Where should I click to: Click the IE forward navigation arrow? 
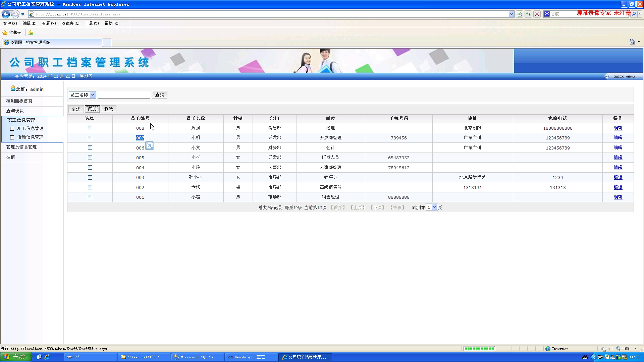tap(15, 14)
